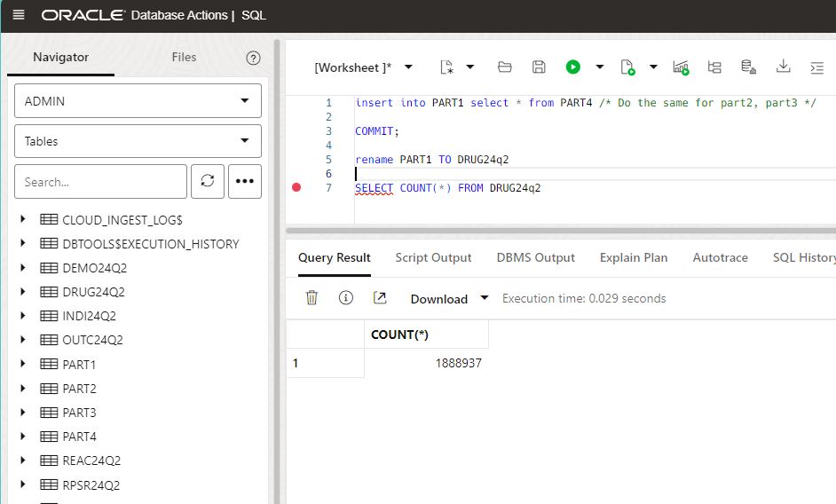The image size is (836, 504).
Task: Open results in new window icon
Action: (x=380, y=298)
